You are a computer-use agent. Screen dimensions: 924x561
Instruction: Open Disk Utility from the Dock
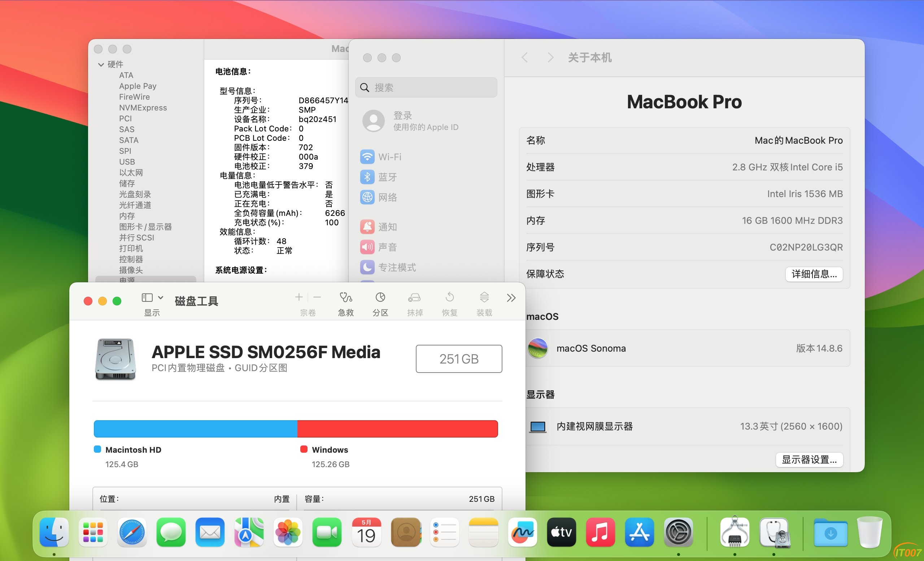click(x=774, y=532)
